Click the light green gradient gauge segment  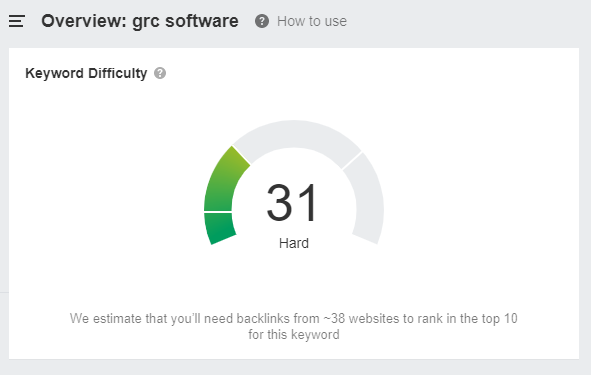click(225, 180)
